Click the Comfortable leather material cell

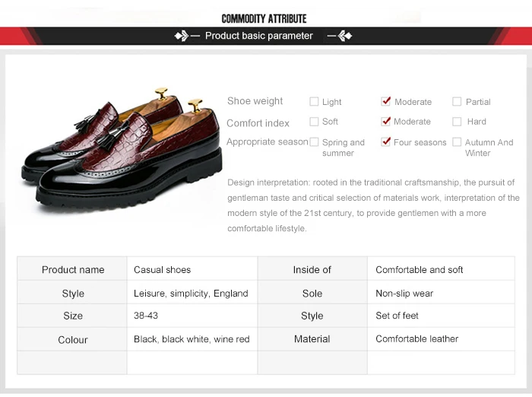(x=441, y=339)
